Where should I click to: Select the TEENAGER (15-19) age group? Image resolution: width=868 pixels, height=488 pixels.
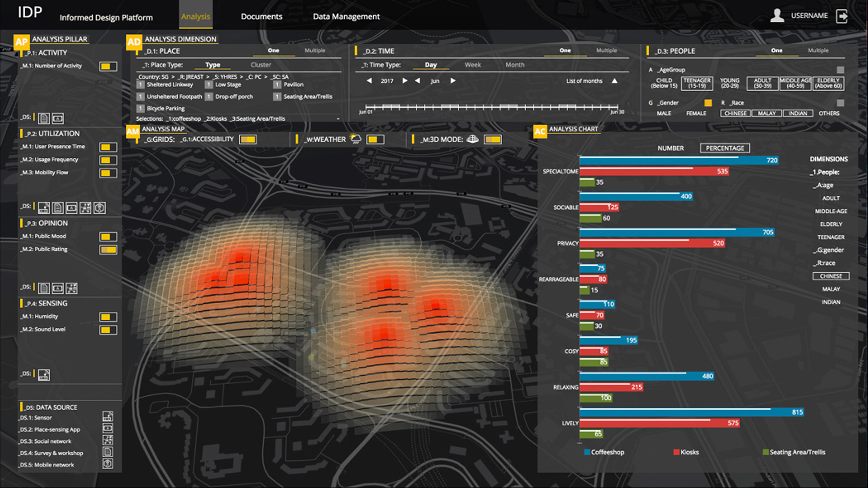[697, 83]
